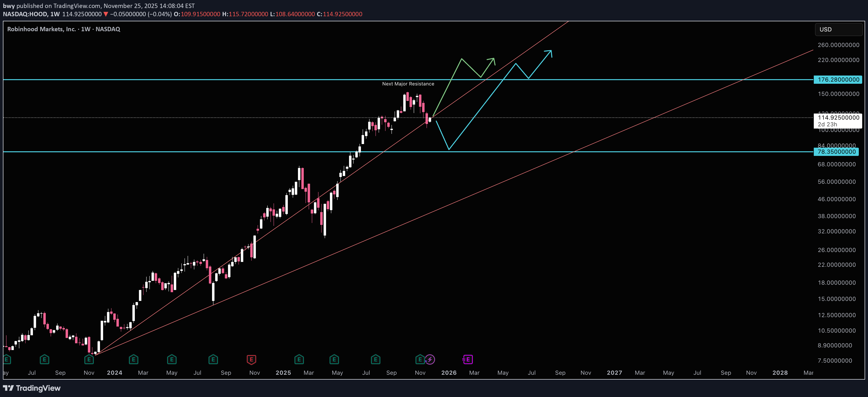Click the Next Major Resistance text label

point(408,84)
